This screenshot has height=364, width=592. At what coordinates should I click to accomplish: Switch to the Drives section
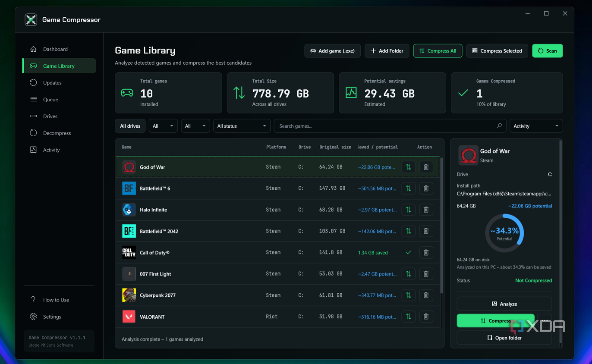(x=59, y=116)
